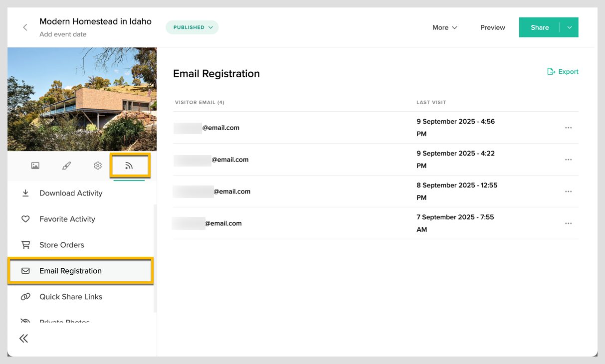Viewport: 605px width, 364px height.
Task: Click the Activity feed icon highlighted in the toolbar
Action: click(130, 165)
